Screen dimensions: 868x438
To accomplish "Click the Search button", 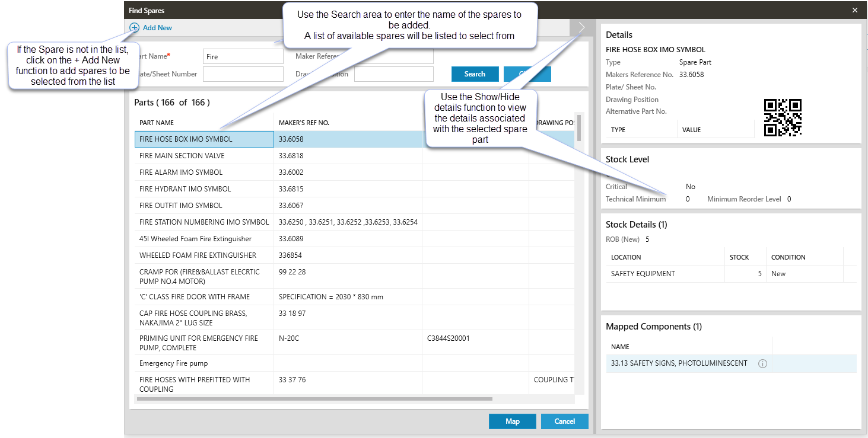I will [x=475, y=74].
